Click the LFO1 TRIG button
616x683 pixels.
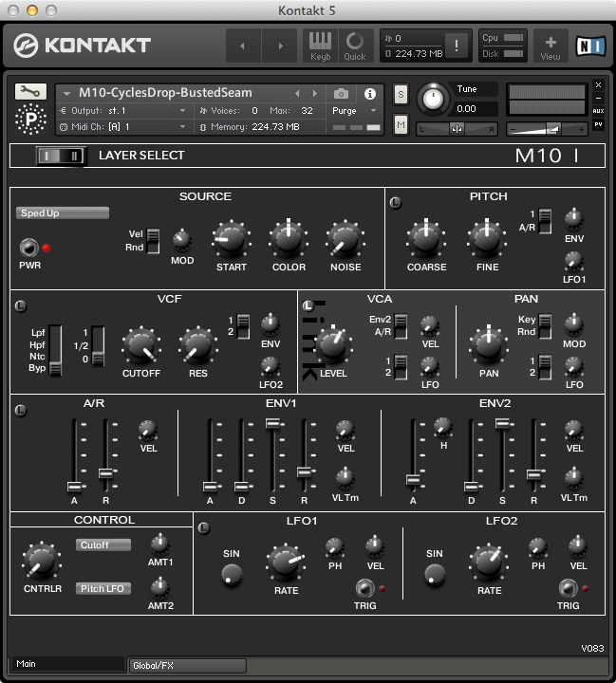[364, 588]
